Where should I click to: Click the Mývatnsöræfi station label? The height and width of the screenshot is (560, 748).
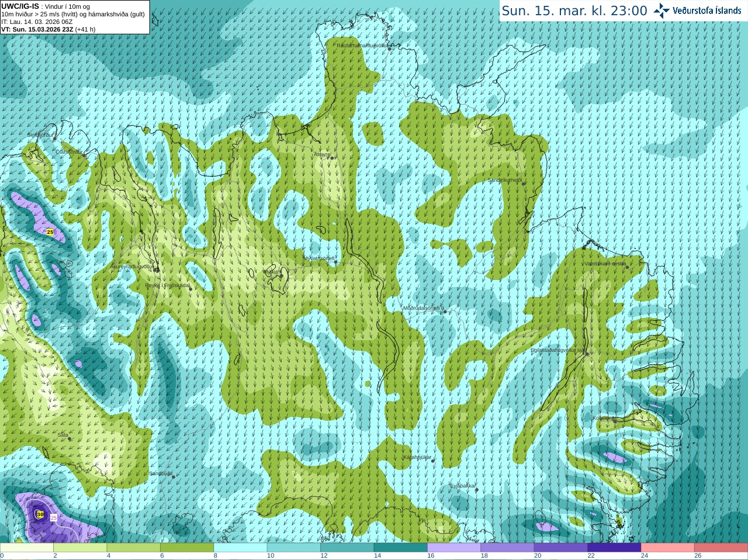319,258
